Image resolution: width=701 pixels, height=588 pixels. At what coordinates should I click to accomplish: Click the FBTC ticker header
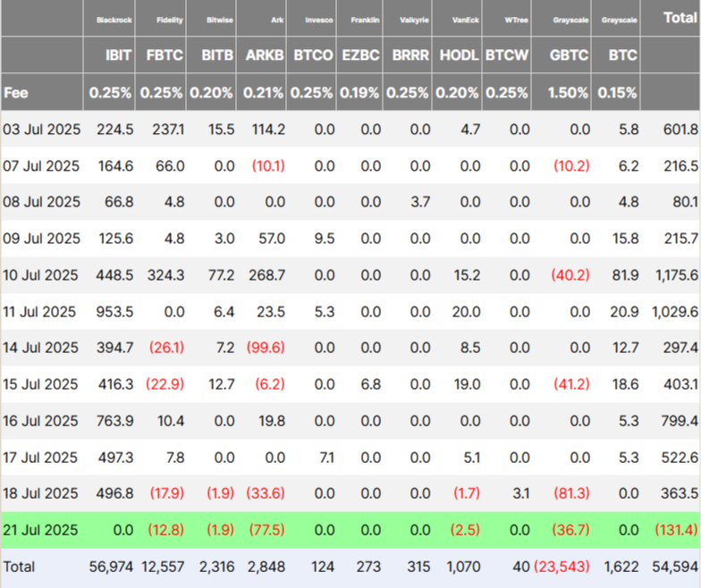165,55
